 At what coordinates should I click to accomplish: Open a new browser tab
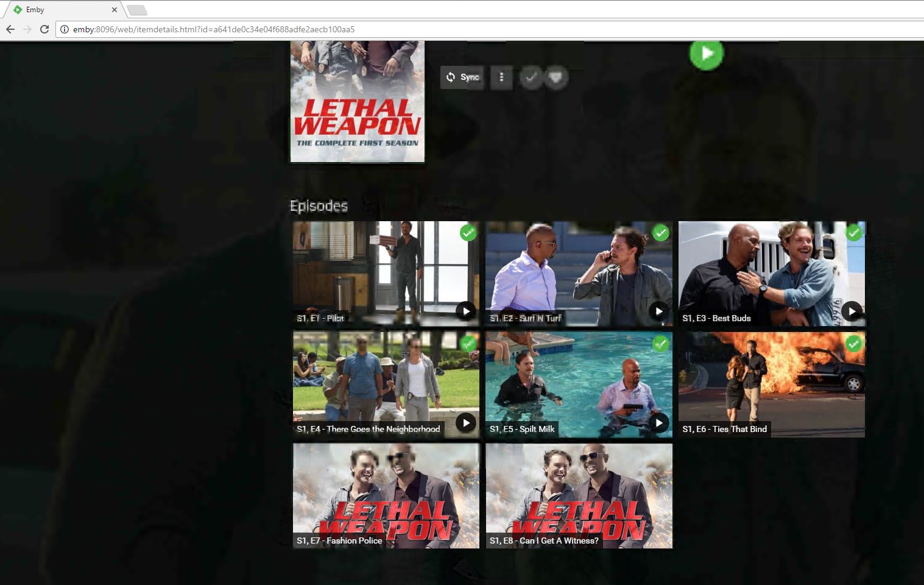[x=137, y=10]
